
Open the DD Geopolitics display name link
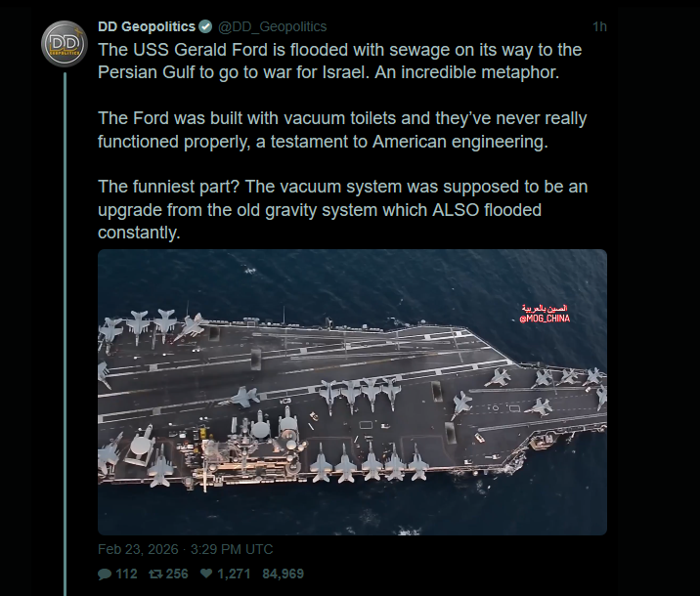tap(147, 26)
